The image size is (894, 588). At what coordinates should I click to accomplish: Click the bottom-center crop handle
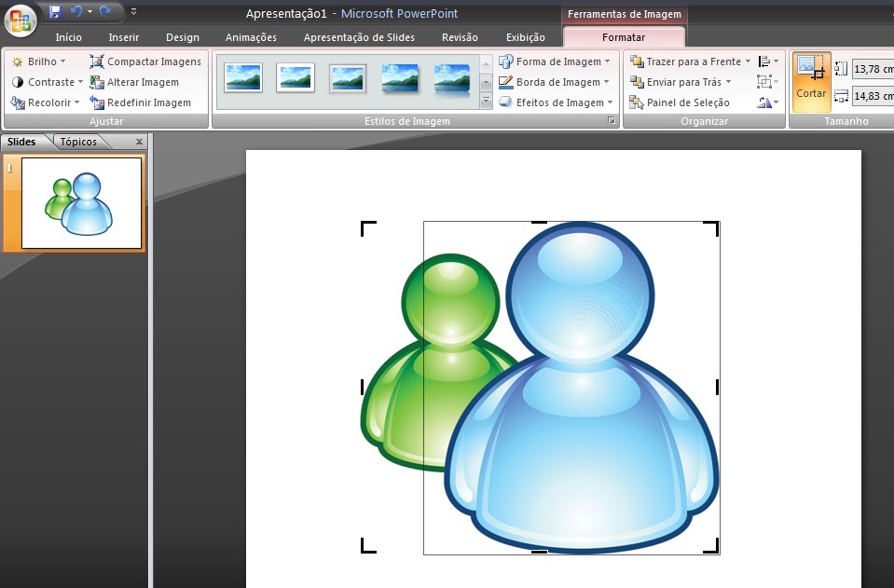pyautogui.click(x=539, y=552)
